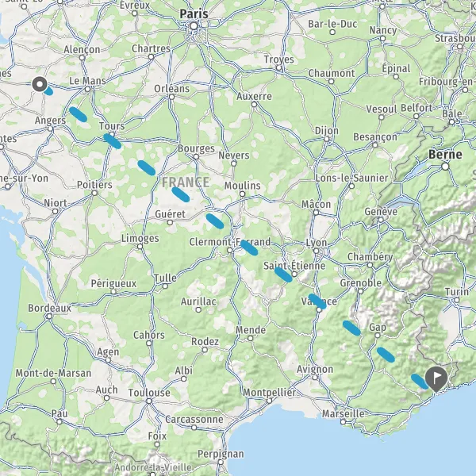Select the Montpellier city label
Image resolution: width=476 pixels, height=476 pixels.
coord(269,392)
